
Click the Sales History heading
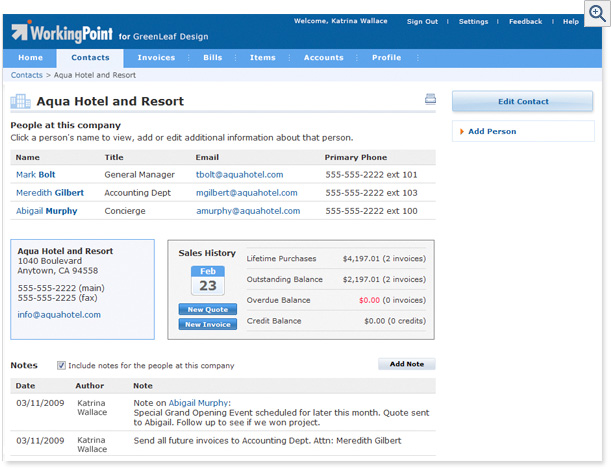(x=207, y=253)
